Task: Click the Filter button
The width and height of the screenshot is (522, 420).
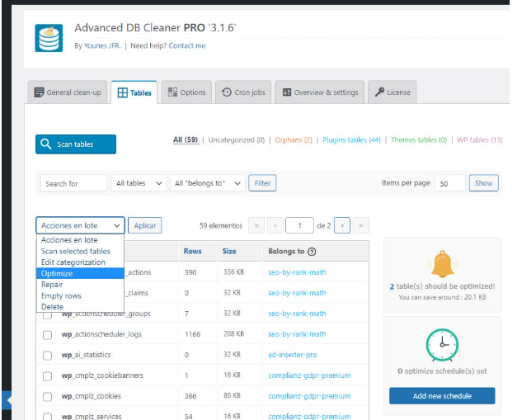Action: (262, 183)
